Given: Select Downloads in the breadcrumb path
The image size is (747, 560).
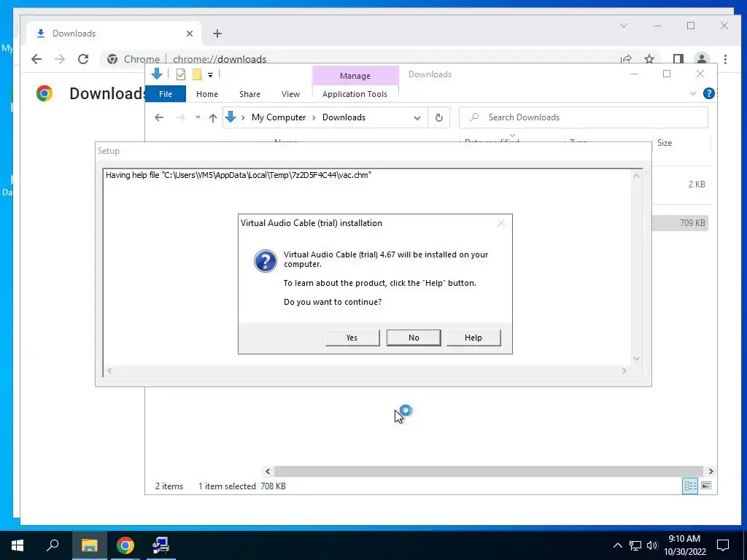Looking at the screenshot, I should [x=344, y=117].
